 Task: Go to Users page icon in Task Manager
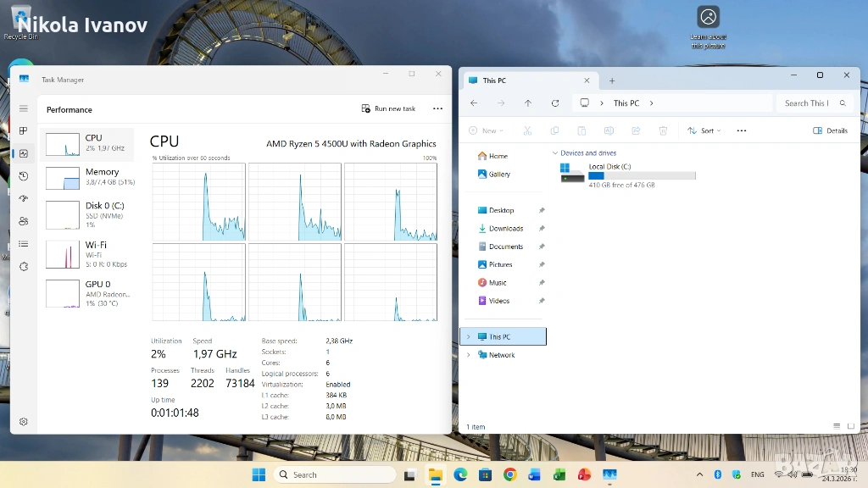(x=24, y=221)
